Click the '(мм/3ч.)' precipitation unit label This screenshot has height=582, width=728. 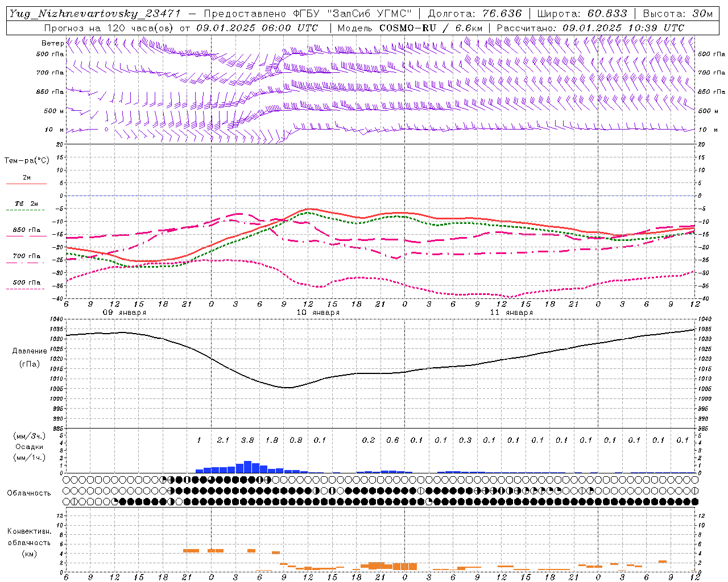tap(29, 436)
